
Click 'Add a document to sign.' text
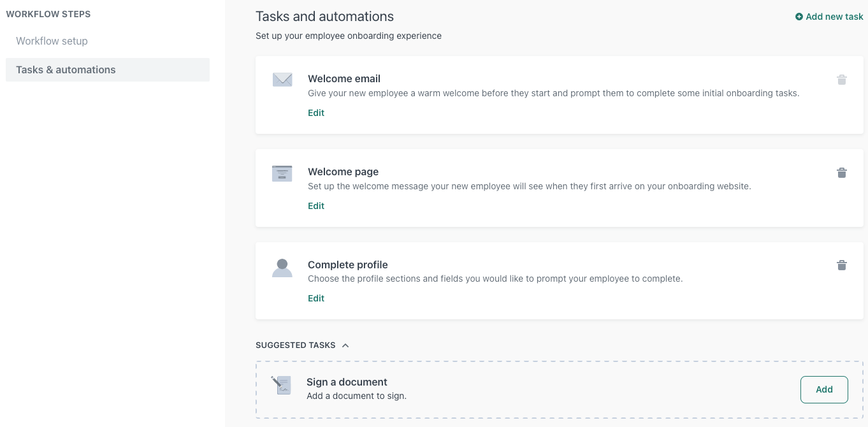click(356, 396)
